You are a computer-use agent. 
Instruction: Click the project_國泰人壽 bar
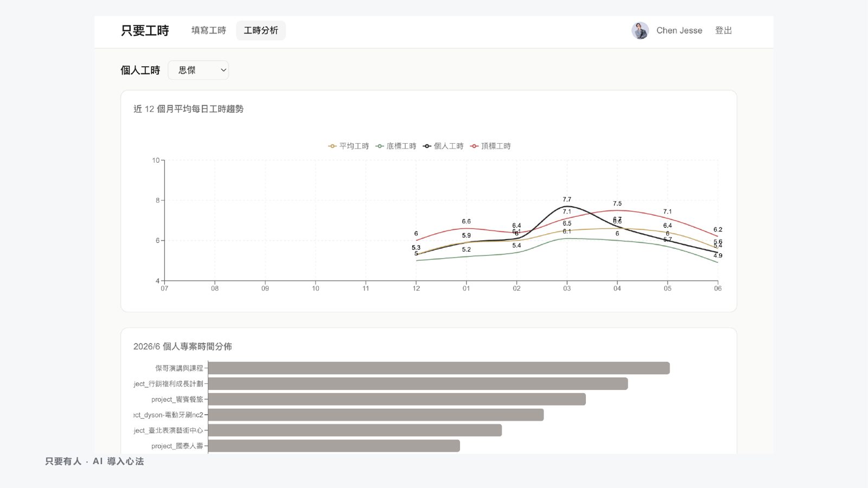pos(334,446)
